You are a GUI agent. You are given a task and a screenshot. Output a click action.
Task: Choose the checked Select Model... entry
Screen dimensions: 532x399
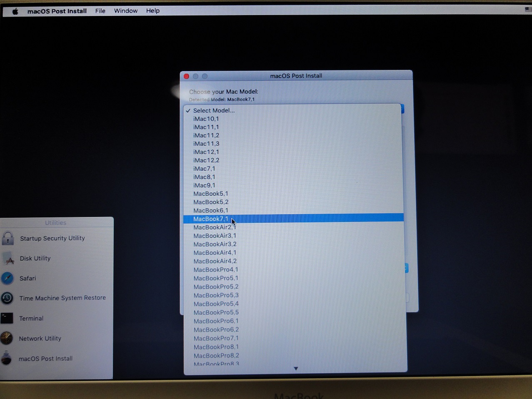point(293,110)
